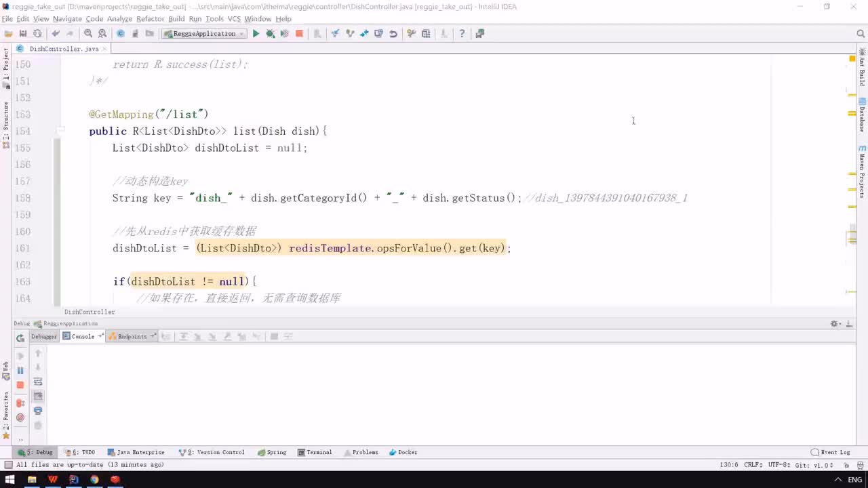868x488 pixels.
Task: Click the Replace magnifier icon in the toolbar
Action: tap(102, 33)
